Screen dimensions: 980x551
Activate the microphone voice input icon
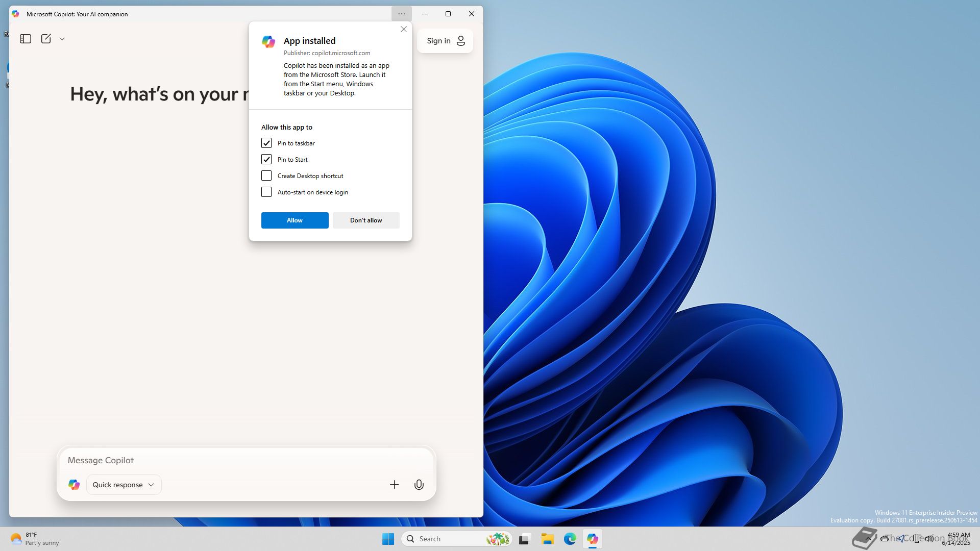tap(419, 485)
